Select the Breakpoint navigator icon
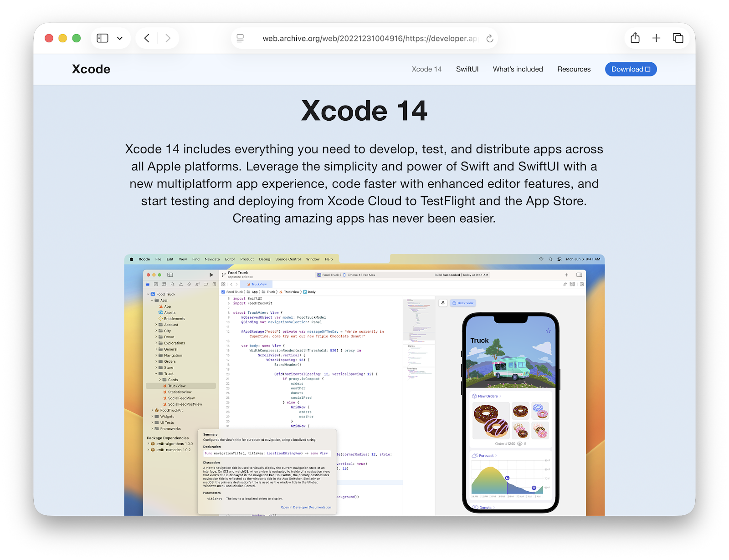This screenshot has height=560, width=729. (206, 284)
